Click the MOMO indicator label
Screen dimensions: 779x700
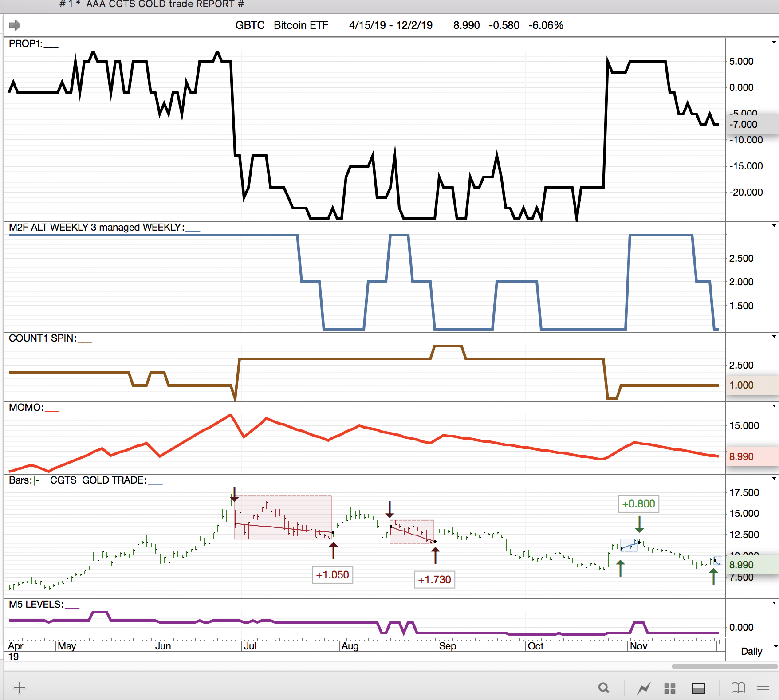(x=26, y=407)
